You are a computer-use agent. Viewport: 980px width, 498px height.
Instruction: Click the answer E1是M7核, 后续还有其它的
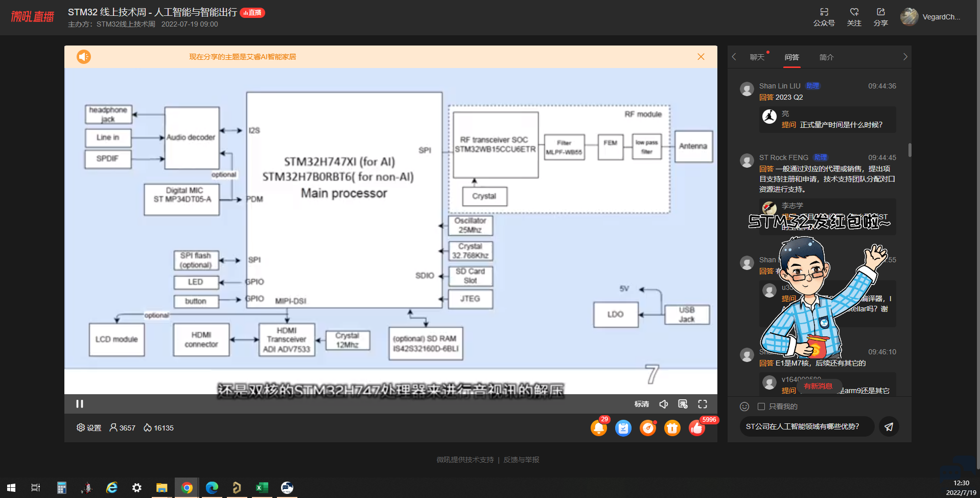(x=821, y=363)
